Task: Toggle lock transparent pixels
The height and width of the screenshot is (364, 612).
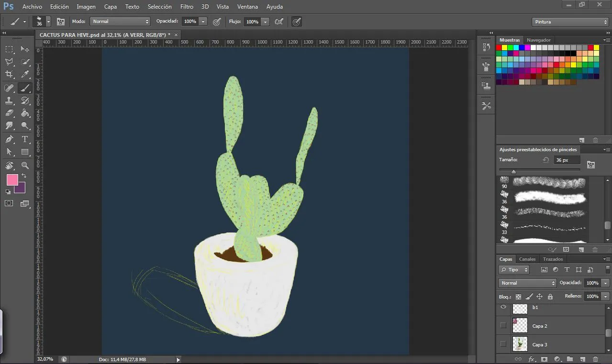Action: click(x=518, y=297)
